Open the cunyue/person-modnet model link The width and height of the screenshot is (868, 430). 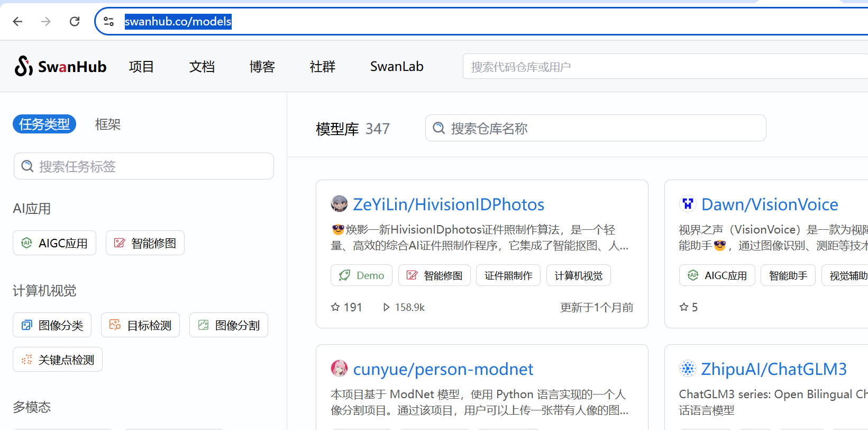[443, 369]
